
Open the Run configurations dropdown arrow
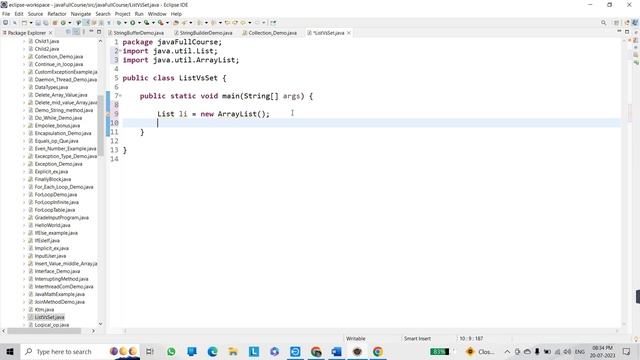click(x=139, y=22)
